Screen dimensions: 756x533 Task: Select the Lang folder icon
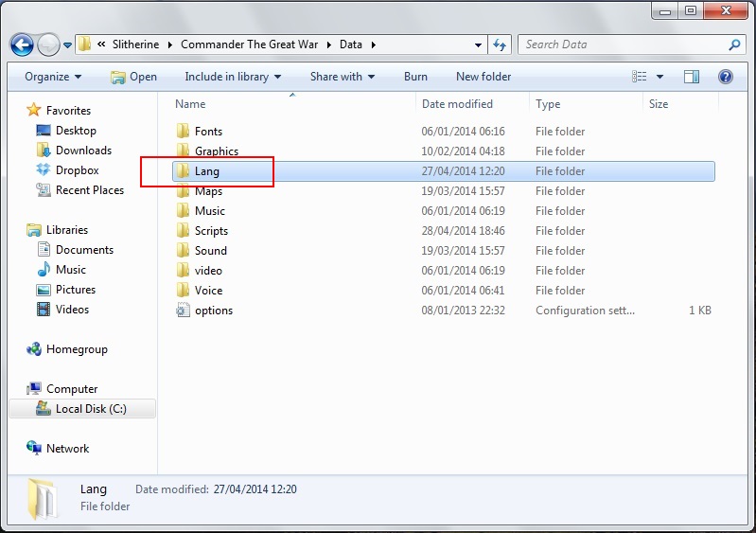(183, 171)
